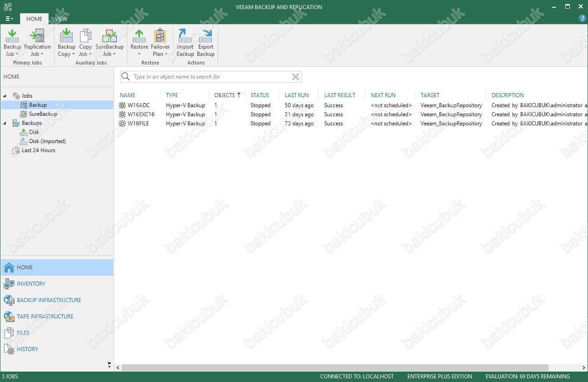This screenshot has width=588, height=382.
Task: Open the Backup Job ribbon button
Action: 12,43
